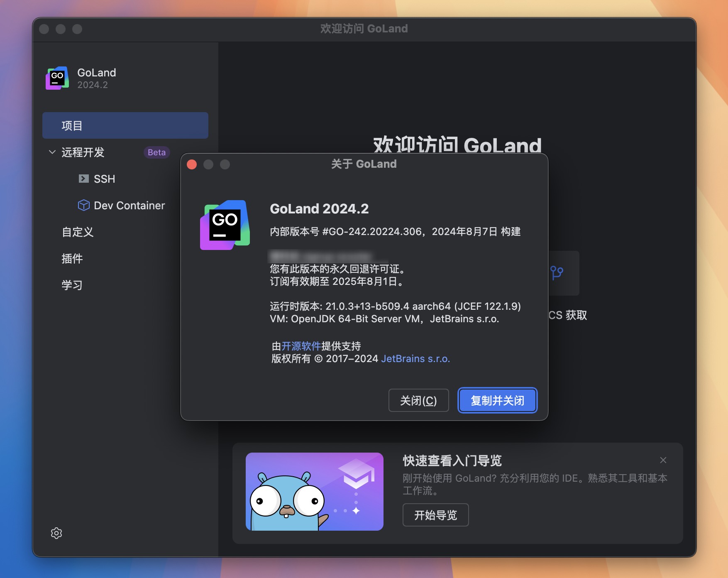Dismiss the quick tour banner

tap(663, 460)
